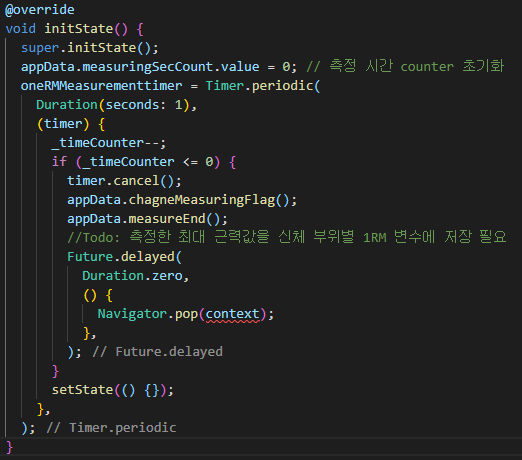Click the _timeCounter-- statement
The image size is (522, 460).
[109, 143]
